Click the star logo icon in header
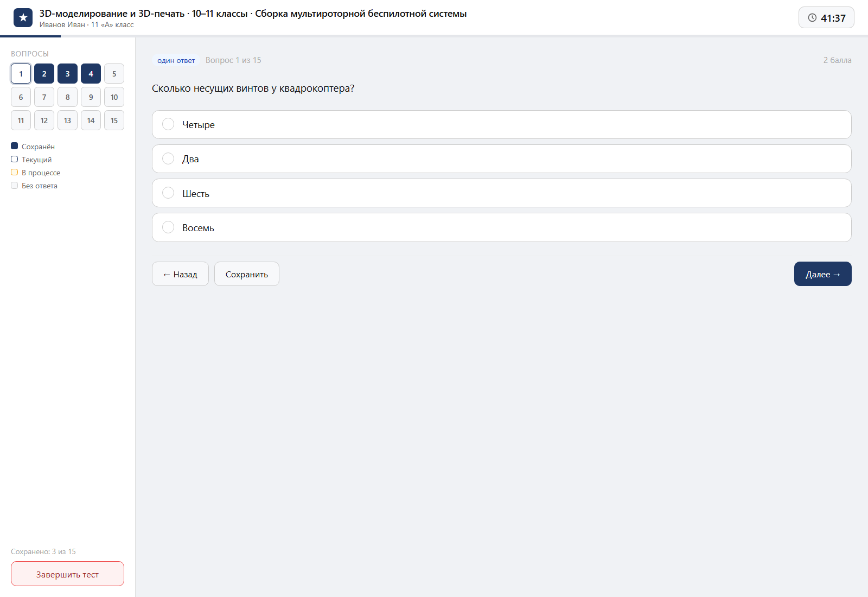This screenshot has height=597, width=868. pos(23,18)
